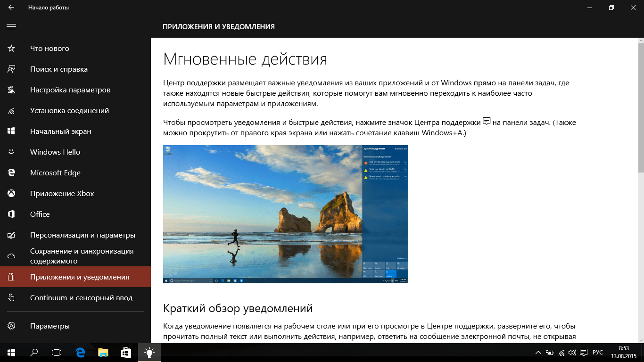Click the touch hand icon for Continuum

[11, 298]
